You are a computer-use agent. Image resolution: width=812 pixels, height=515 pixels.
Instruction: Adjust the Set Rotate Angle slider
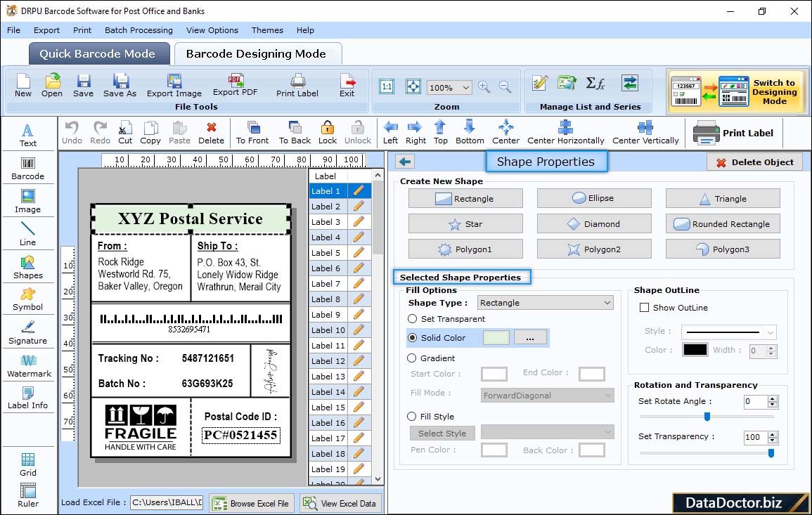(707, 417)
